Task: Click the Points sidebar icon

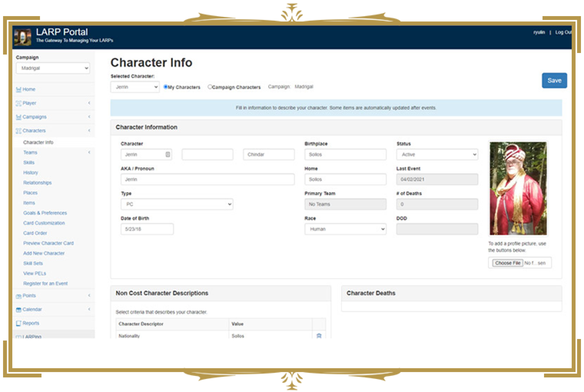Action: [18, 296]
